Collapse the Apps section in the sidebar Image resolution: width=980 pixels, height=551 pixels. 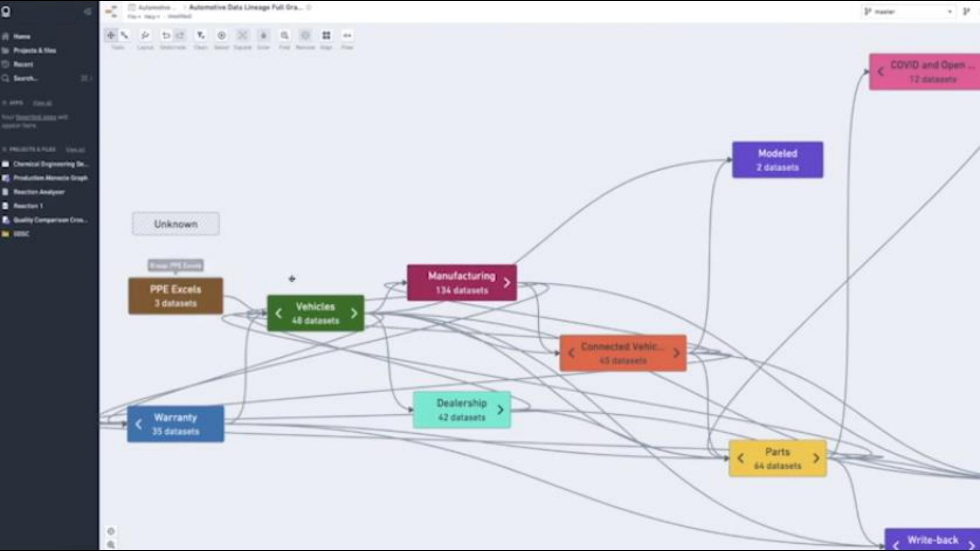(x=4, y=103)
